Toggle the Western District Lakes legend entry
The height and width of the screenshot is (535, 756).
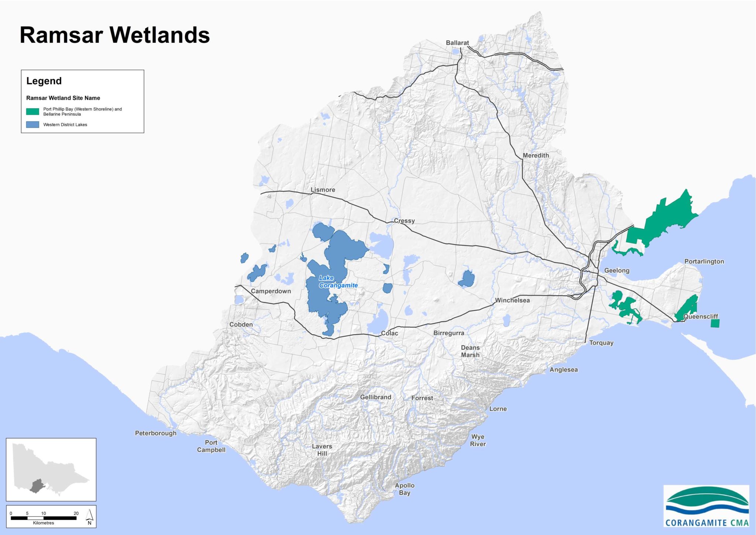click(x=65, y=126)
